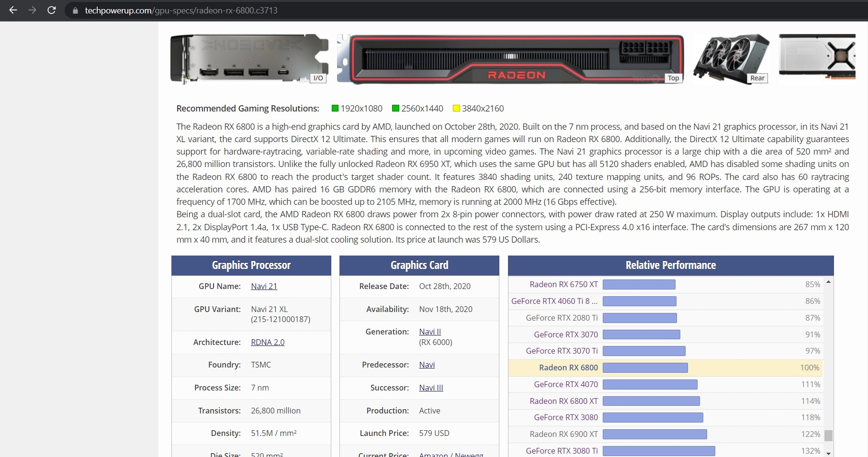Go back to the previous page
Screen dimensions: 868x457
(13, 10)
